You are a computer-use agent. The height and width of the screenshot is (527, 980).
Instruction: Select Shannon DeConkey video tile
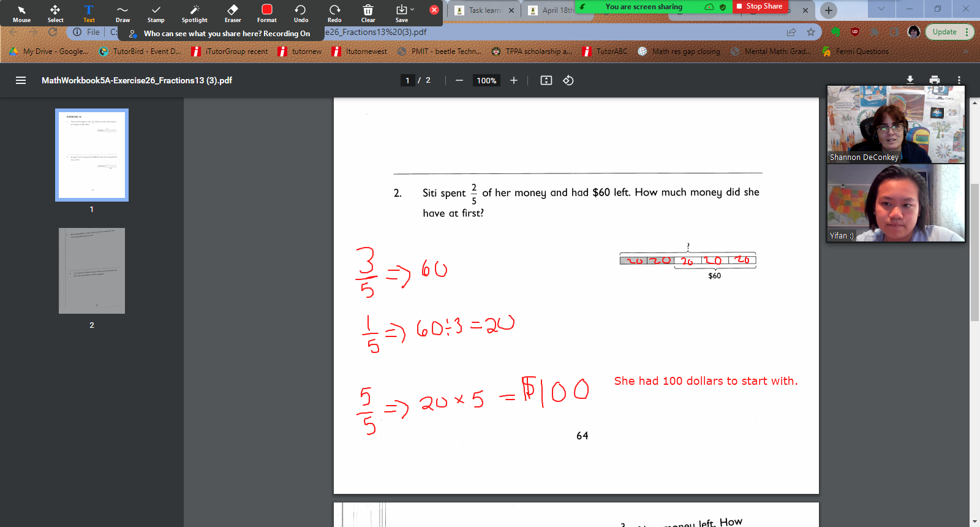(895, 124)
